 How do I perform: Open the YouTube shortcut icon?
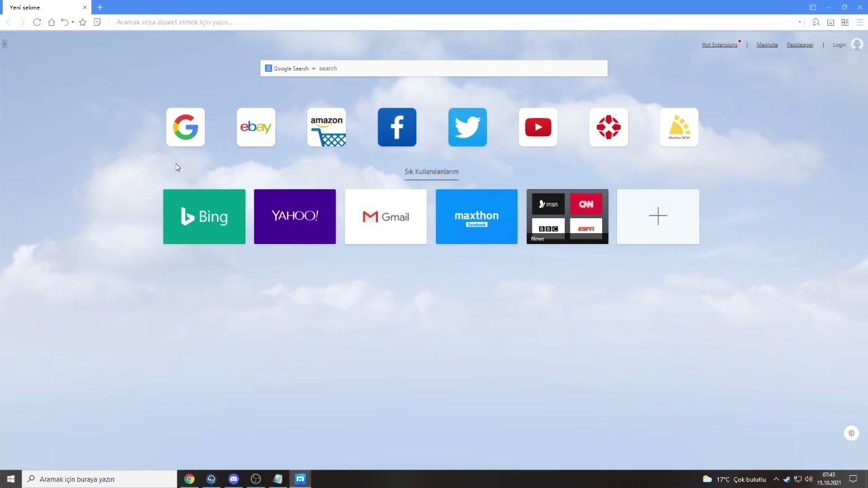538,127
